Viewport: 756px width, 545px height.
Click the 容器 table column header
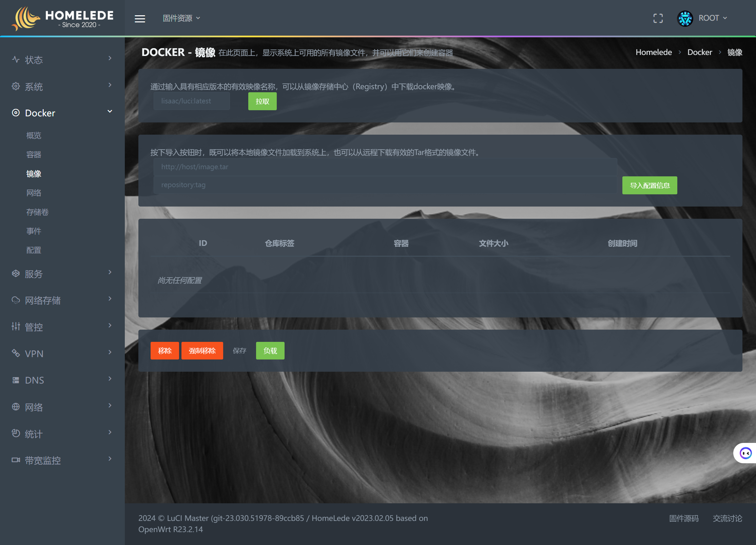[x=401, y=243]
